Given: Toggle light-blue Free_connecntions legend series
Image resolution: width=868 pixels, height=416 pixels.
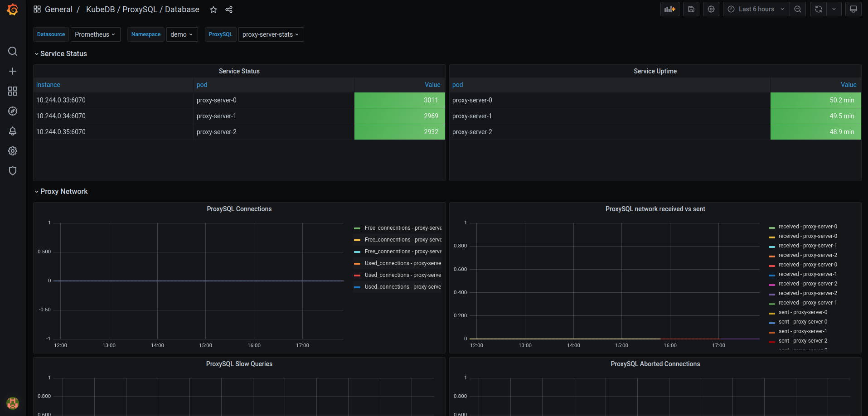Looking at the screenshot, I should point(403,252).
